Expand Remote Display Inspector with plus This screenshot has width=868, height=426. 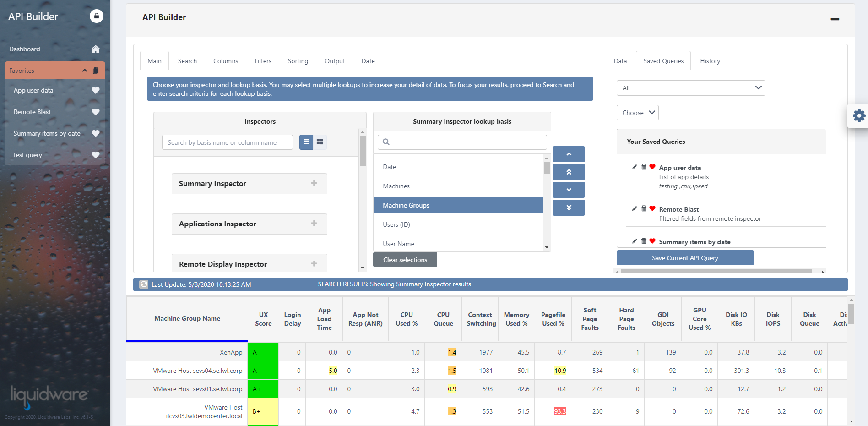coord(314,263)
